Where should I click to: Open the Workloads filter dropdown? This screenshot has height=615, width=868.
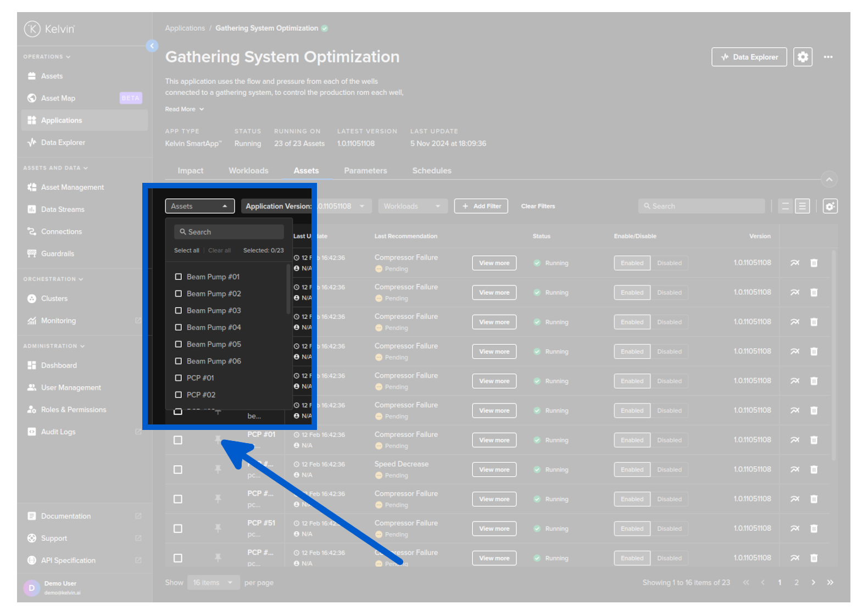pos(412,206)
